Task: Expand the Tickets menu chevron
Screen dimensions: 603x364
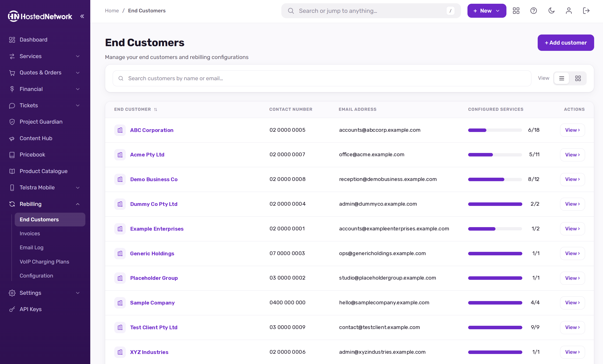Action: click(x=78, y=105)
